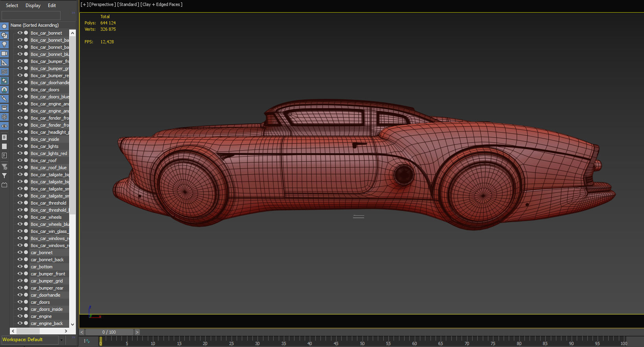Click the list scroll-up arrow button

tap(72, 33)
